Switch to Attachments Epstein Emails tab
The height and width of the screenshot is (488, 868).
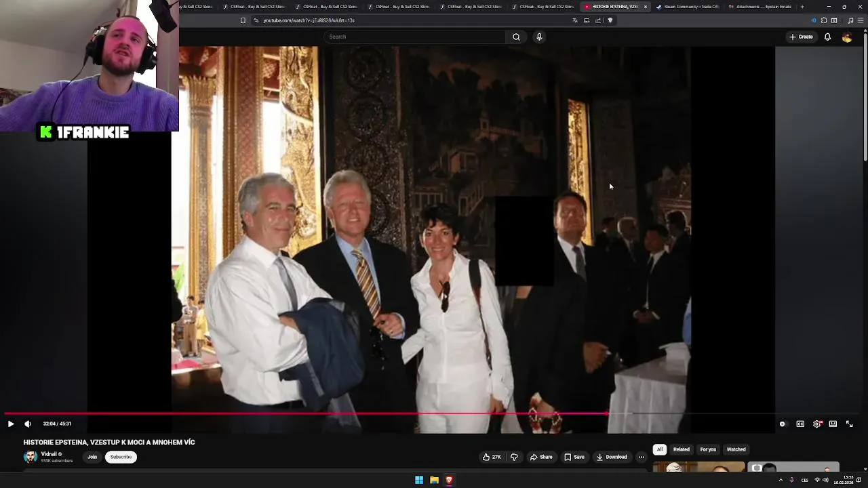(759, 7)
